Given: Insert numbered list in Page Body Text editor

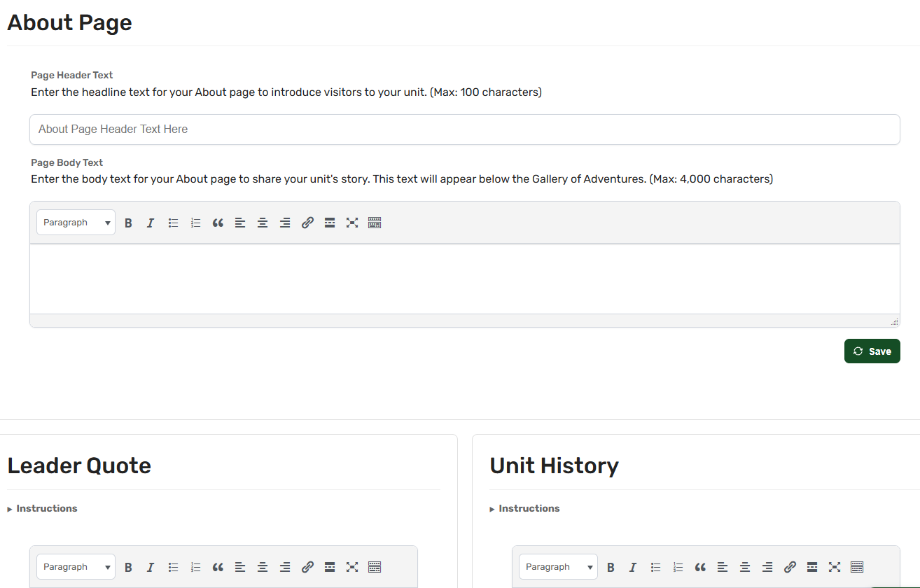Looking at the screenshot, I should (x=195, y=223).
